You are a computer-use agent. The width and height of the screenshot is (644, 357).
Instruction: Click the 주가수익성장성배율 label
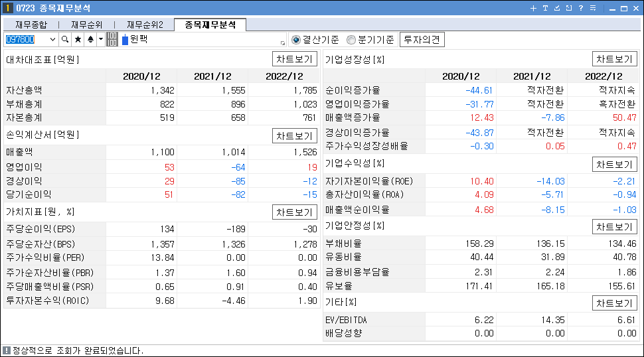pyautogui.click(x=366, y=146)
